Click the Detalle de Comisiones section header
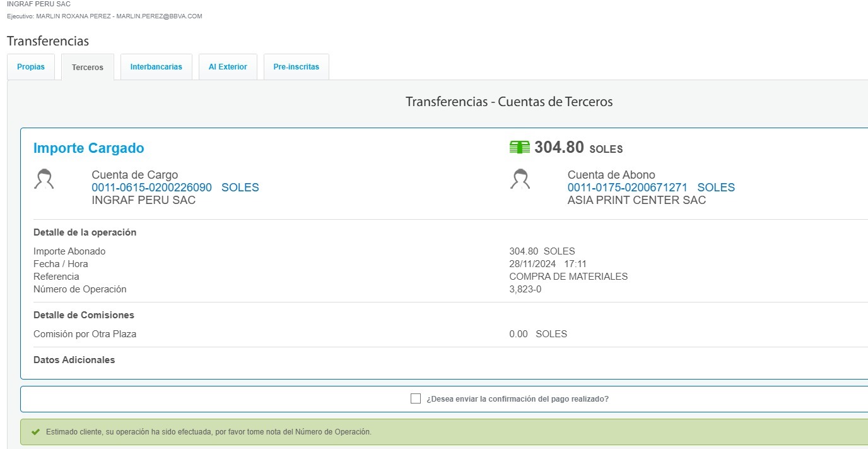Image resolution: width=868 pixels, height=449 pixels. click(83, 315)
